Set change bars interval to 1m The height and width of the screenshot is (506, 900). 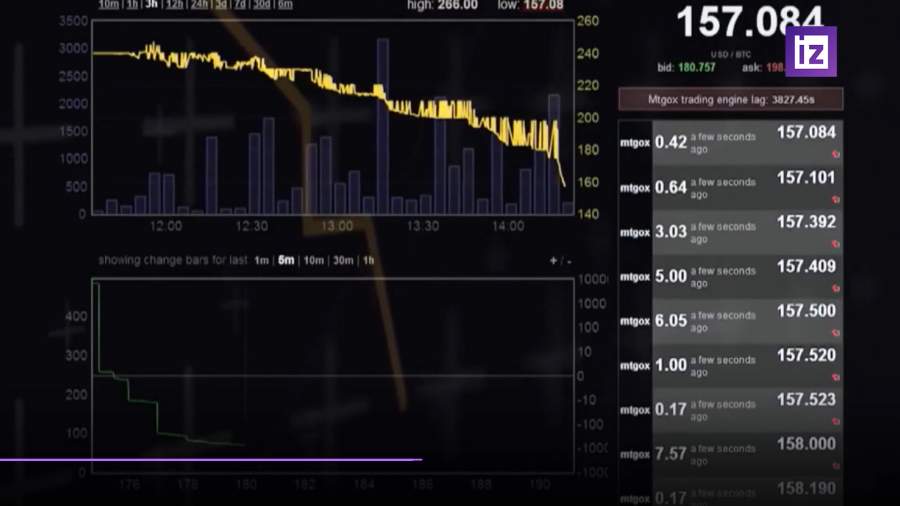click(261, 260)
